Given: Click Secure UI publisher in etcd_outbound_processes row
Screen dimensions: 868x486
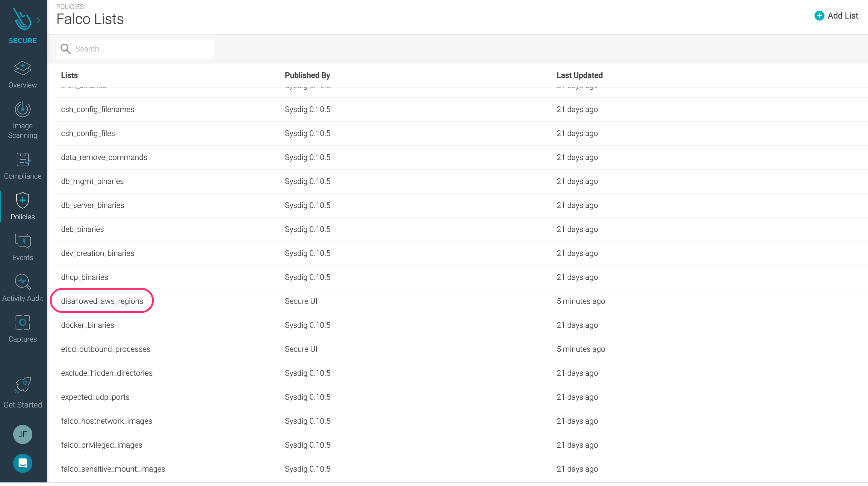Looking at the screenshot, I should pyautogui.click(x=301, y=349).
